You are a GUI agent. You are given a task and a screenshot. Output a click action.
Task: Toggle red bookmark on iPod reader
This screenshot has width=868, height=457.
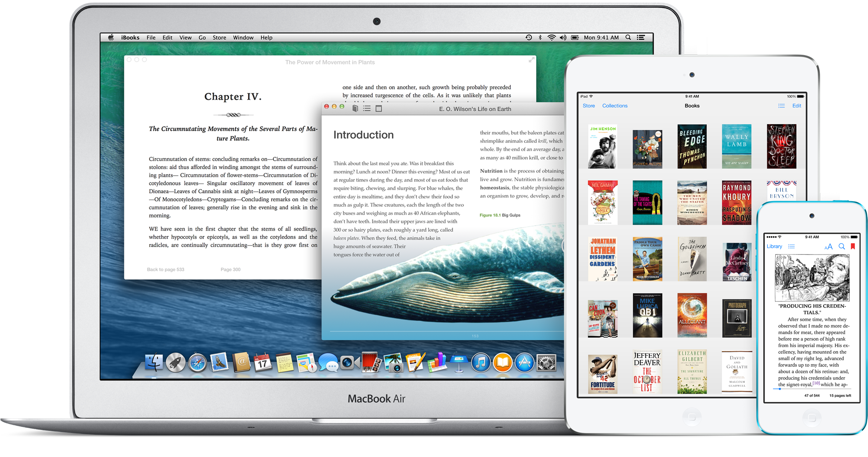click(x=853, y=246)
